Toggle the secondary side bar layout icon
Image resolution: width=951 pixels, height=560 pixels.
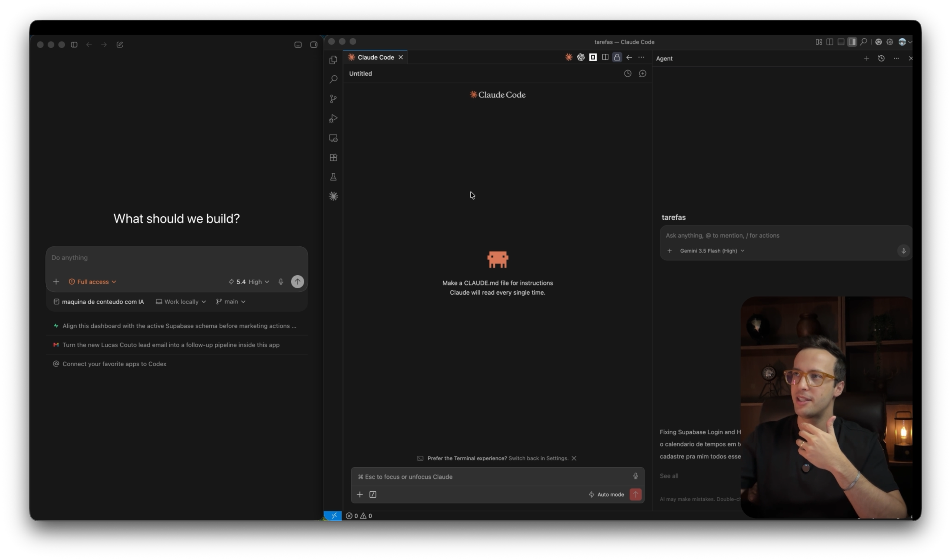[x=852, y=42]
